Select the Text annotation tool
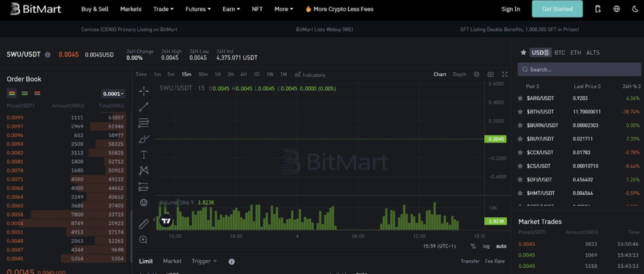 click(143, 155)
